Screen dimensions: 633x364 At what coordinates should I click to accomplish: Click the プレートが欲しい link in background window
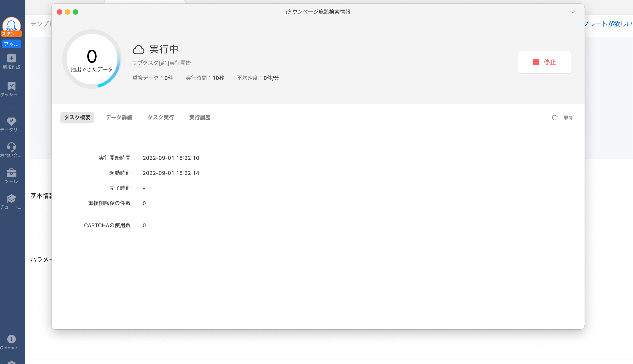point(609,24)
